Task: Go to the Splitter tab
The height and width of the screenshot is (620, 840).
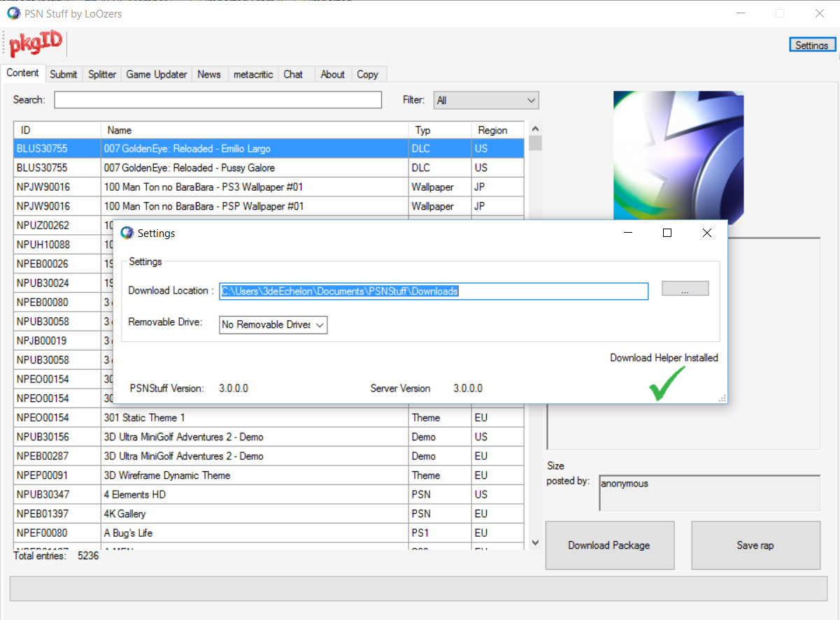Action: click(x=102, y=74)
